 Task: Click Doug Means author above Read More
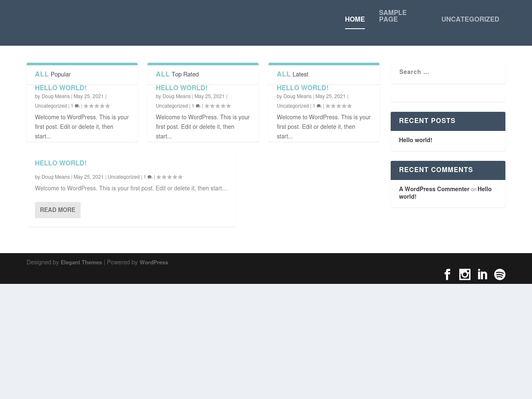pos(56,177)
